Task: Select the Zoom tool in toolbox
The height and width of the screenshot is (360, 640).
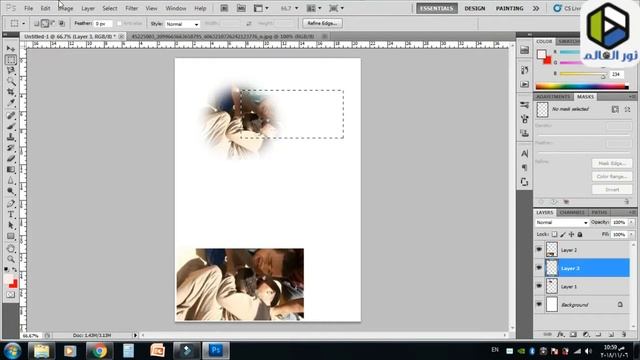Action: pyautogui.click(x=11, y=259)
